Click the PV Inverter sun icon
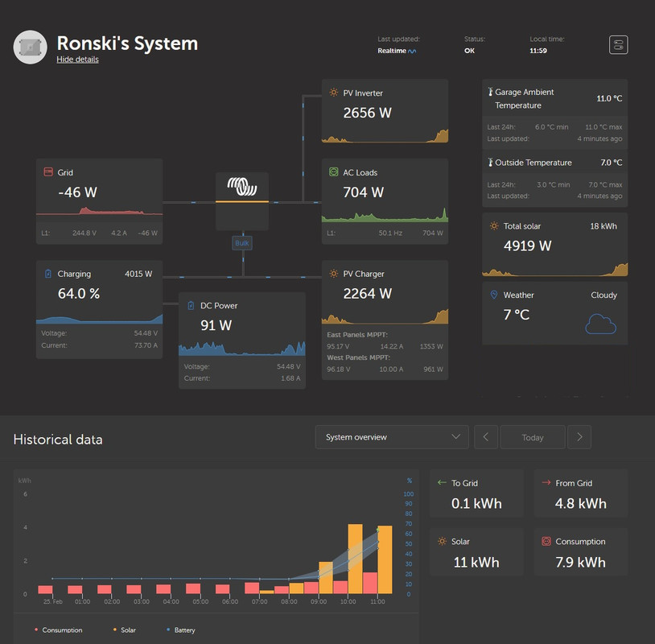Image resolution: width=655 pixels, height=644 pixels. 333,93
